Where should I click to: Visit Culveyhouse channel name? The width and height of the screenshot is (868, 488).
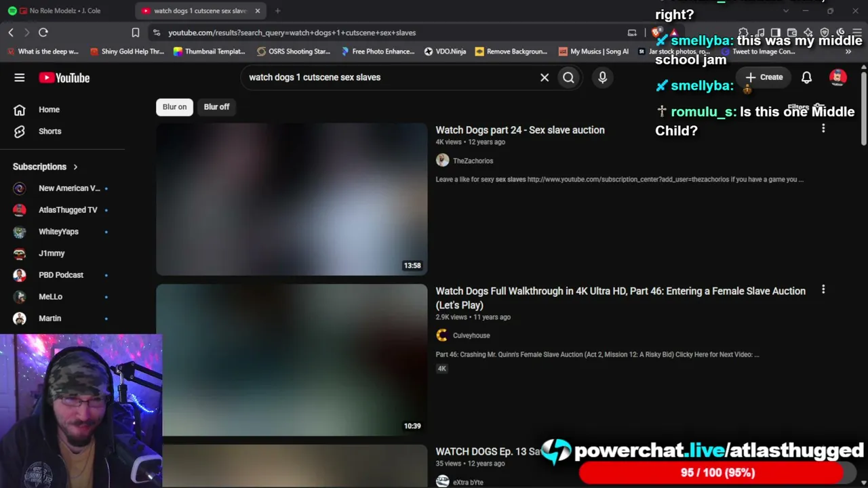pyautogui.click(x=471, y=335)
